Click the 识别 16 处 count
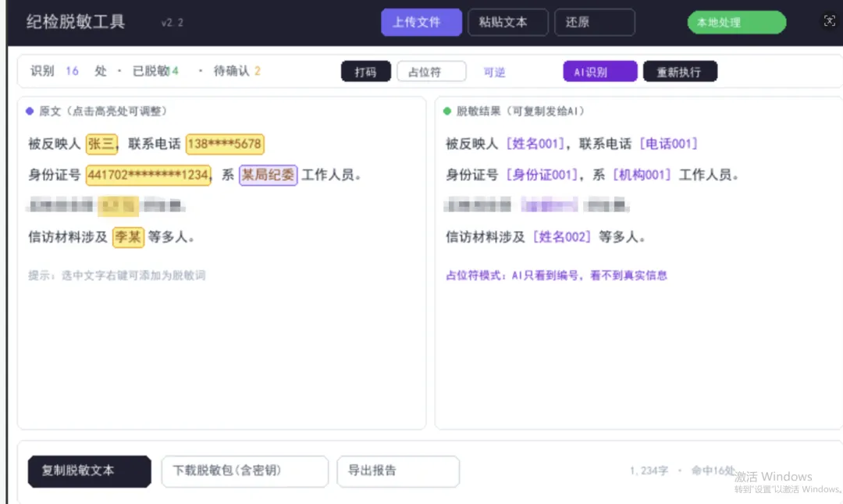Image resolution: width=843 pixels, height=504 pixels. click(x=68, y=71)
